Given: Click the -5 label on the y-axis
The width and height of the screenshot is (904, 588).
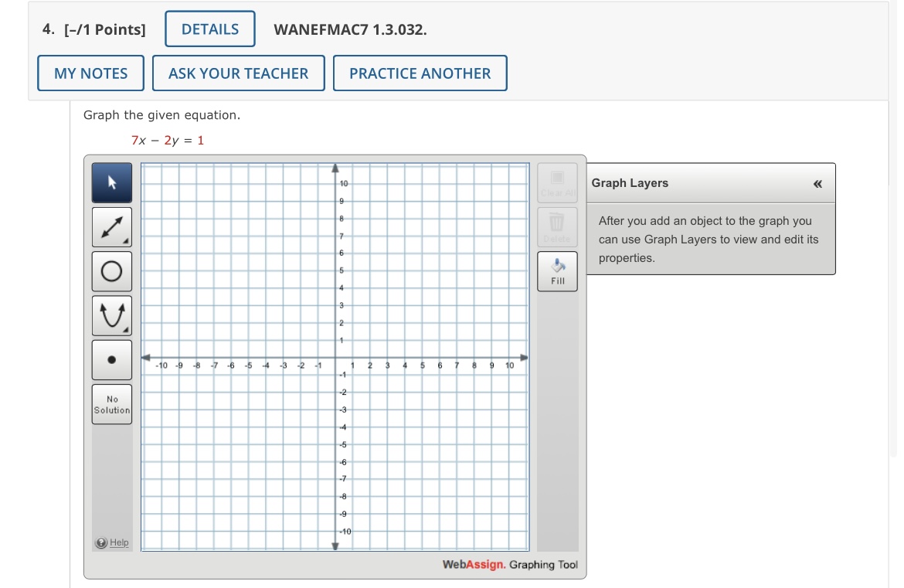Looking at the screenshot, I should 342,444.
